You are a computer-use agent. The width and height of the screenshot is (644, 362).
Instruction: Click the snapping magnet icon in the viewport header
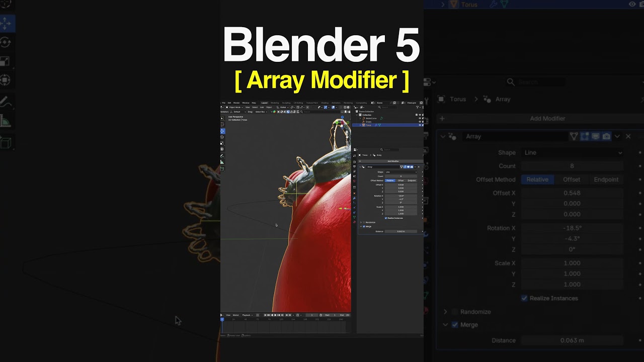click(x=298, y=107)
